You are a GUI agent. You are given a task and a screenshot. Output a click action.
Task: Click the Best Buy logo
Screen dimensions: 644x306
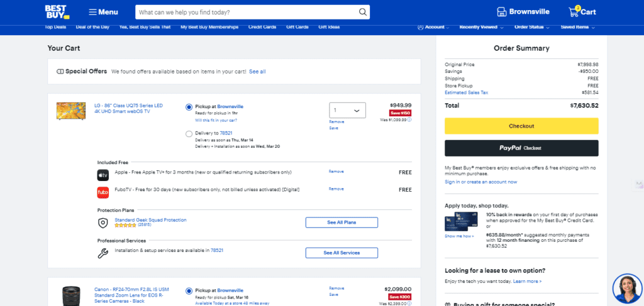click(x=57, y=12)
